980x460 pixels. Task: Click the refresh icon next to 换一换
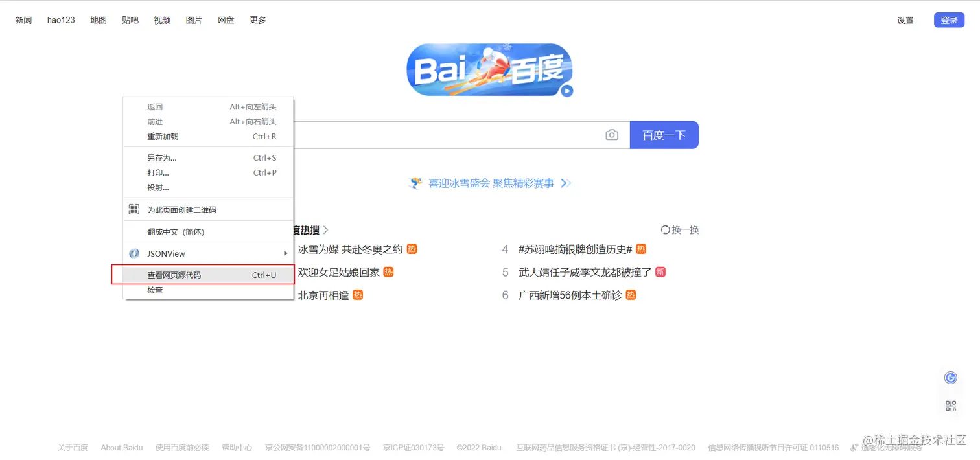(665, 229)
